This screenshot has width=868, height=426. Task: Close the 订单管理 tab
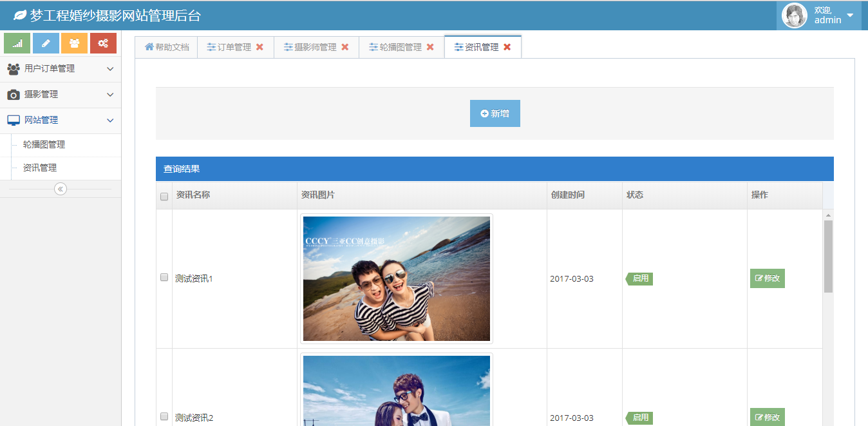pyautogui.click(x=259, y=47)
